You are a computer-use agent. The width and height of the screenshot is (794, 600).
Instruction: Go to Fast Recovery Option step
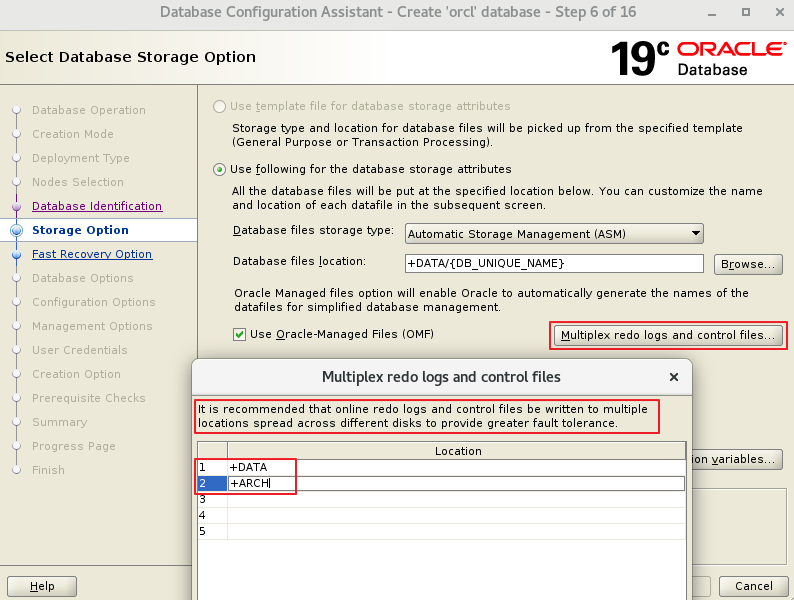92,254
